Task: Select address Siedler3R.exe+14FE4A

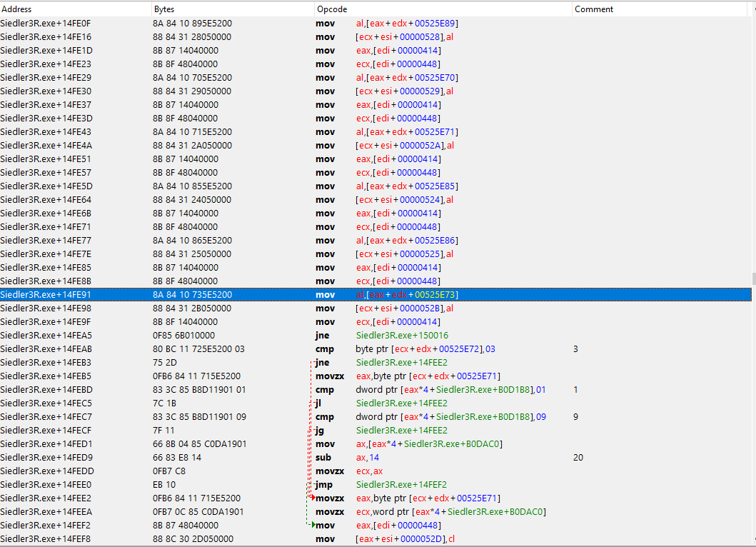Action: pos(46,146)
